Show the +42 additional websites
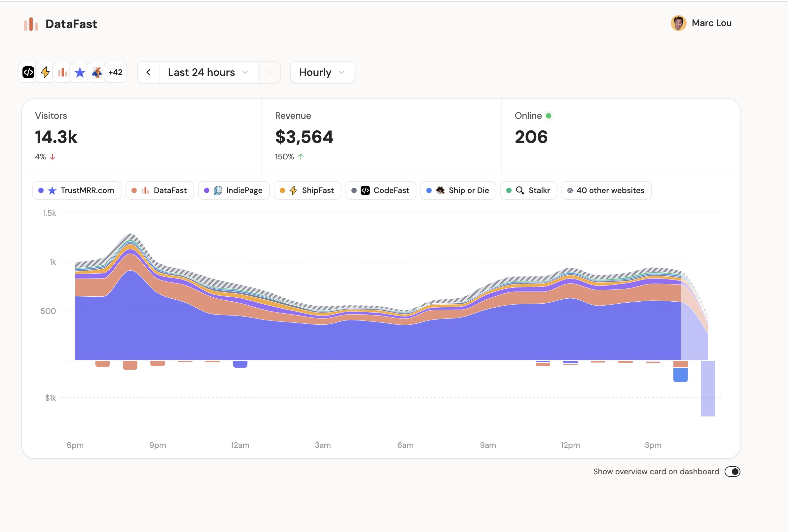This screenshot has width=788, height=532. tap(115, 72)
